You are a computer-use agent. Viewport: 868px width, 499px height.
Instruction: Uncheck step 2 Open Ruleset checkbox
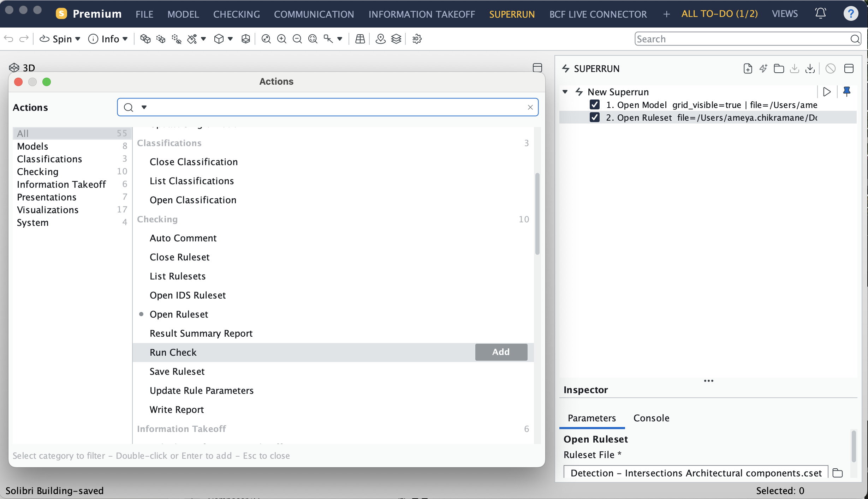click(595, 118)
